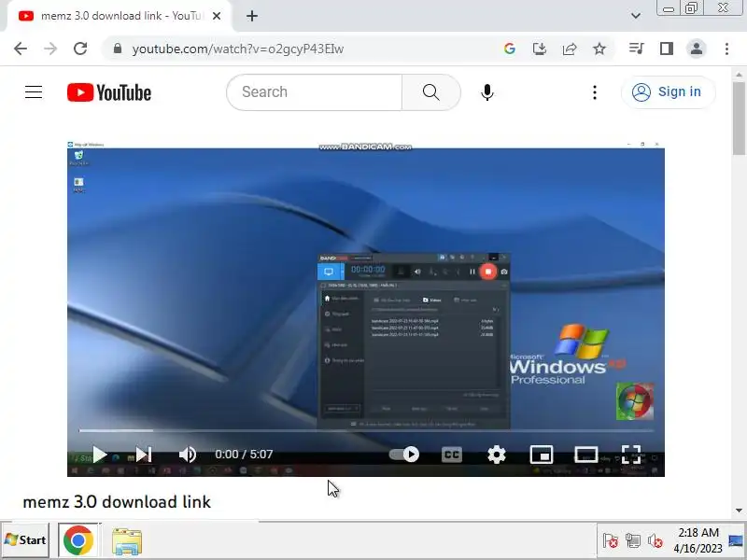Open the Chrome three-dot menu
Viewport: 747px width, 560px height.
(726, 49)
